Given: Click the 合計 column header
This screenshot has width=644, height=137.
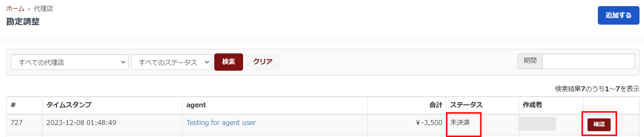Looking at the screenshot, I should 436,105.
